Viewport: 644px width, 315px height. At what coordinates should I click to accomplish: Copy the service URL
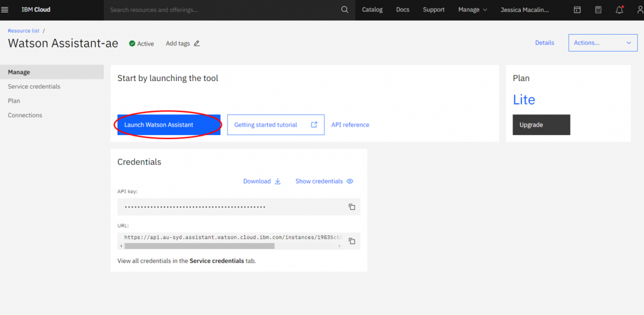click(x=352, y=241)
